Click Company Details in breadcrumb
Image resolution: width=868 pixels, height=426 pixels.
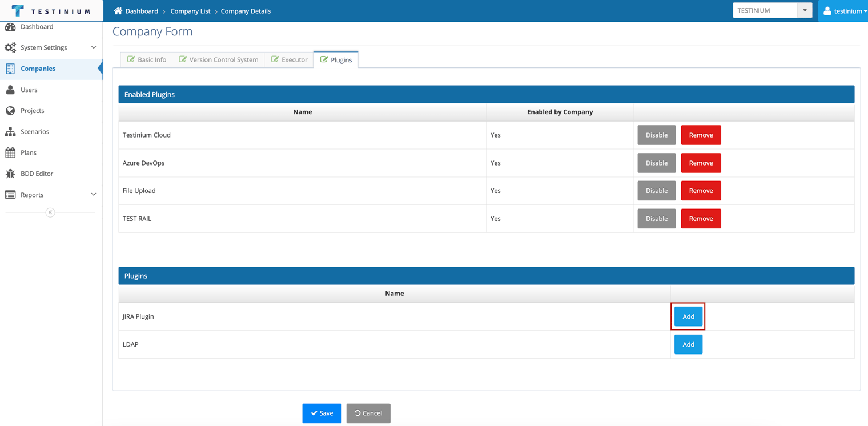tap(246, 11)
